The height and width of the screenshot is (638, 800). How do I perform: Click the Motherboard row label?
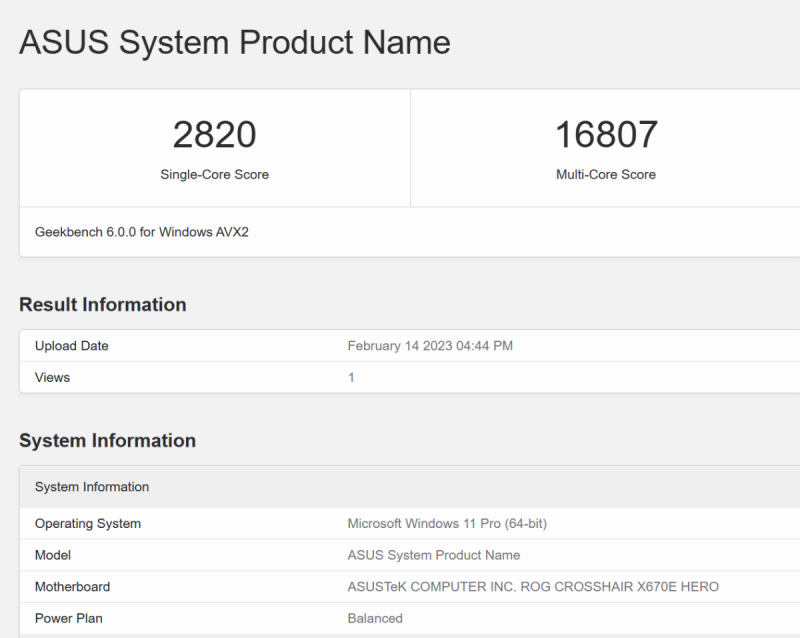(x=72, y=587)
